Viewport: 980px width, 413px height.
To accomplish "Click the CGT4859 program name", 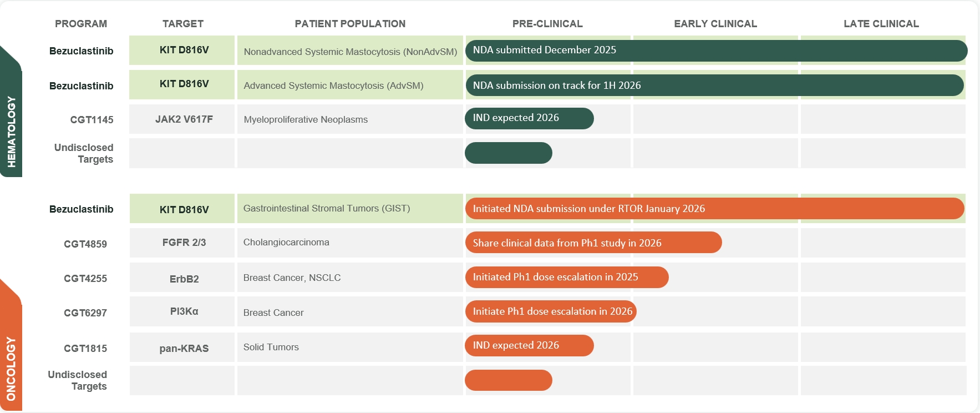I will [x=85, y=244].
